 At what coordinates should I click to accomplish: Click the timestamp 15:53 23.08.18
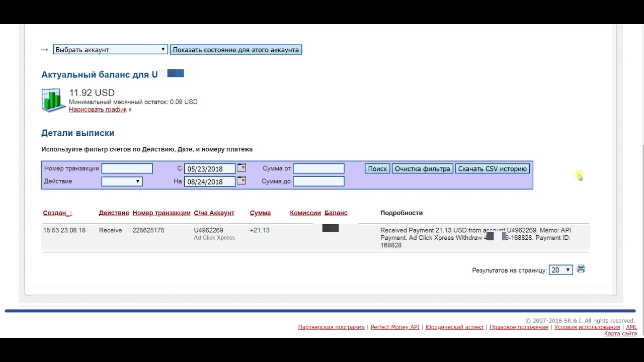point(64,230)
